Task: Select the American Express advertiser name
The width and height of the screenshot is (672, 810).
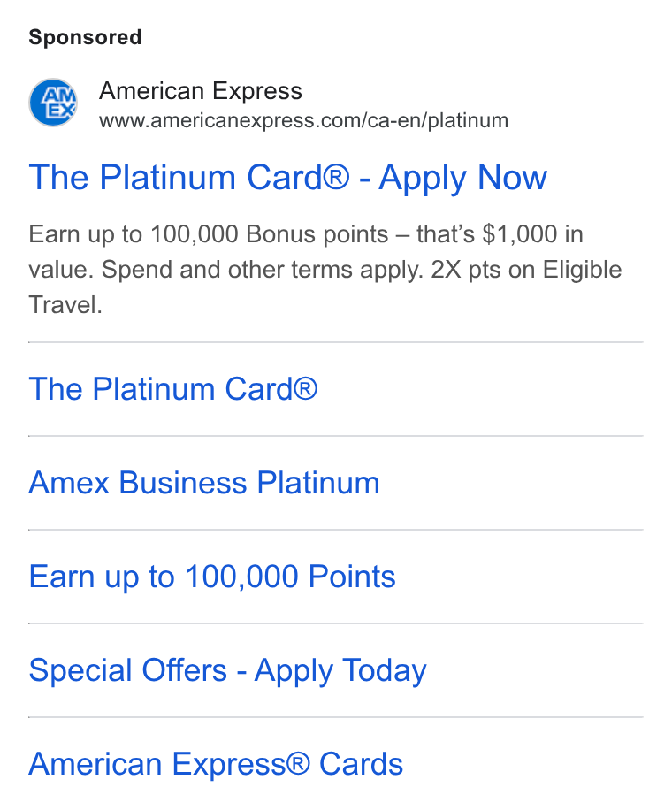Action: 201,91
